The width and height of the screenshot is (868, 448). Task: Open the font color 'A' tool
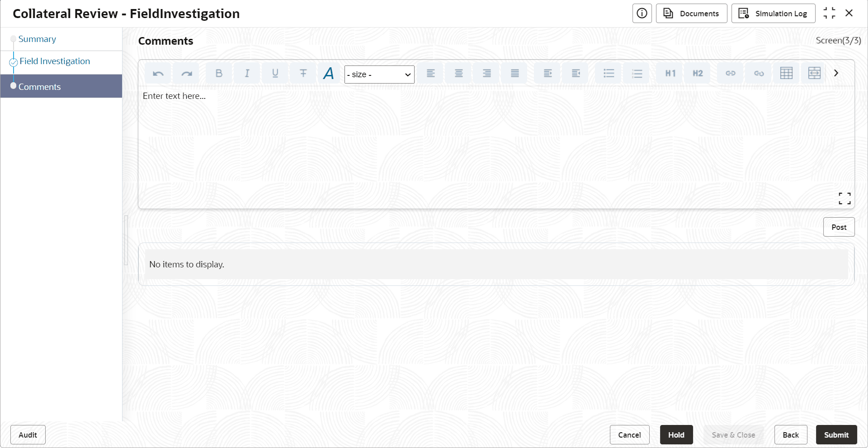point(329,73)
